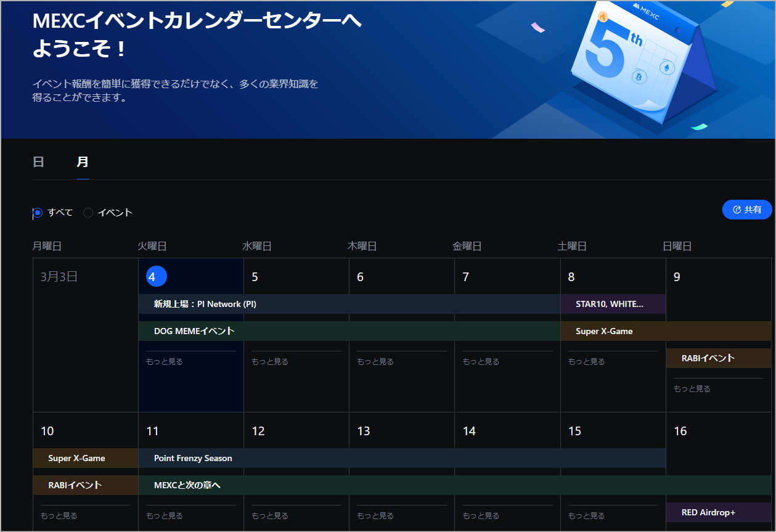Switch to the 月 view tab
The width and height of the screenshot is (776, 532).
coord(83,162)
